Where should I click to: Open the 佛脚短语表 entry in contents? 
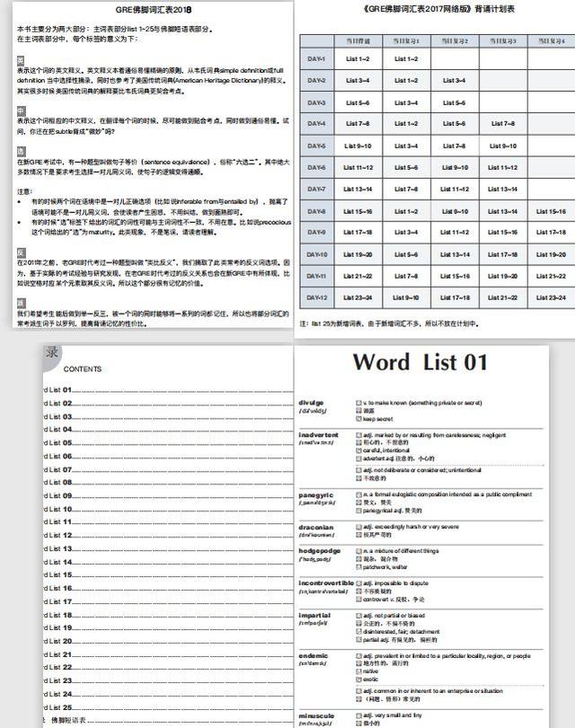[x=168, y=721]
